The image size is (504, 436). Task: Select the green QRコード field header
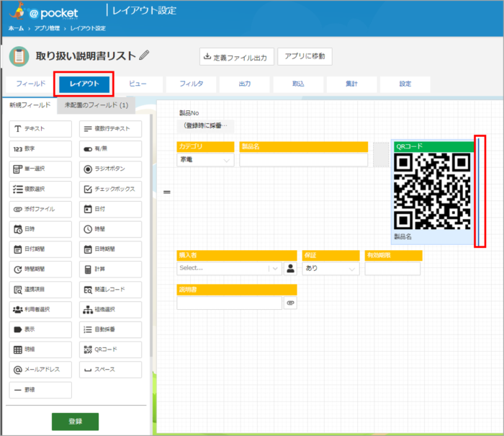point(434,147)
